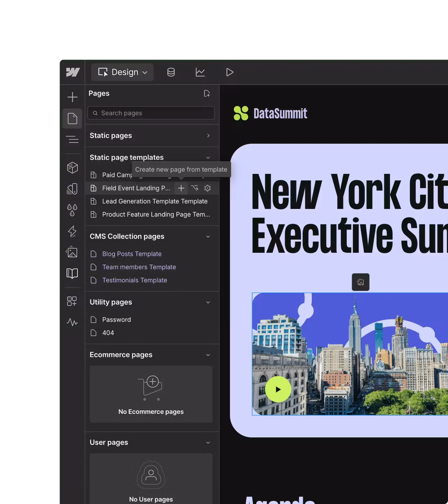Open the Components cube icon
The image size is (448, 504).
coord(72,168)
